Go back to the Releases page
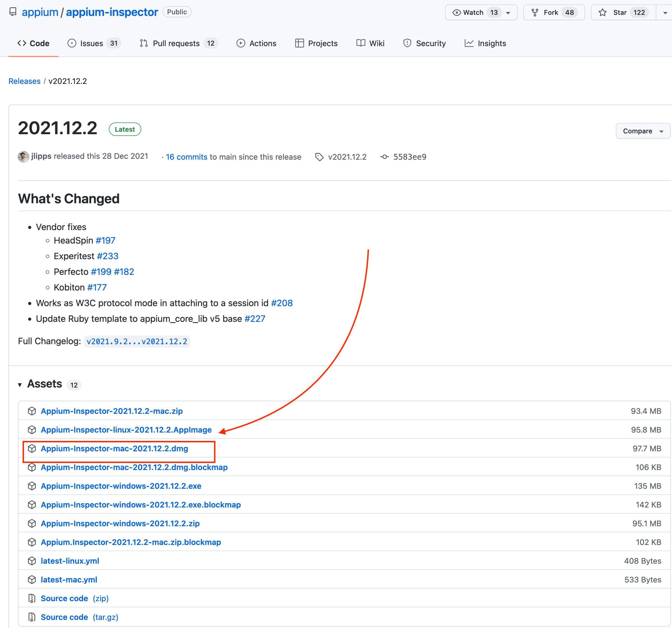 point(24,81)
